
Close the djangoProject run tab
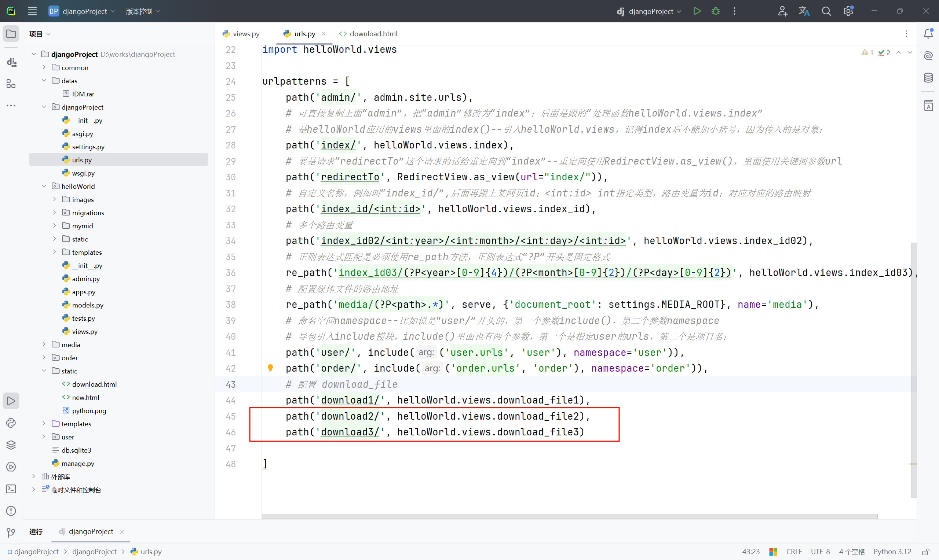(122, 531)
